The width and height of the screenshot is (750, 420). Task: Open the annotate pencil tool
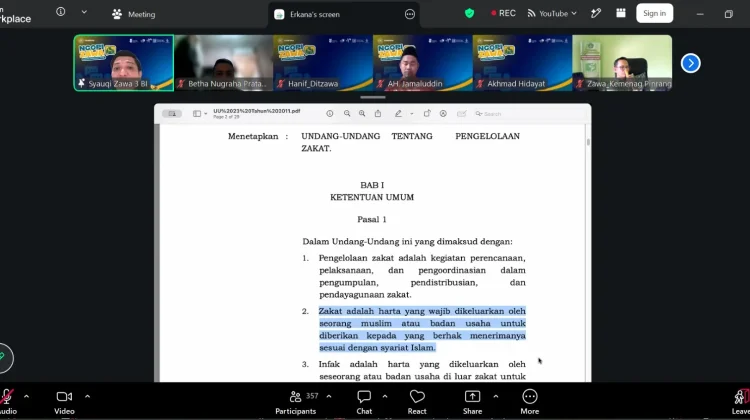point(596,13)
